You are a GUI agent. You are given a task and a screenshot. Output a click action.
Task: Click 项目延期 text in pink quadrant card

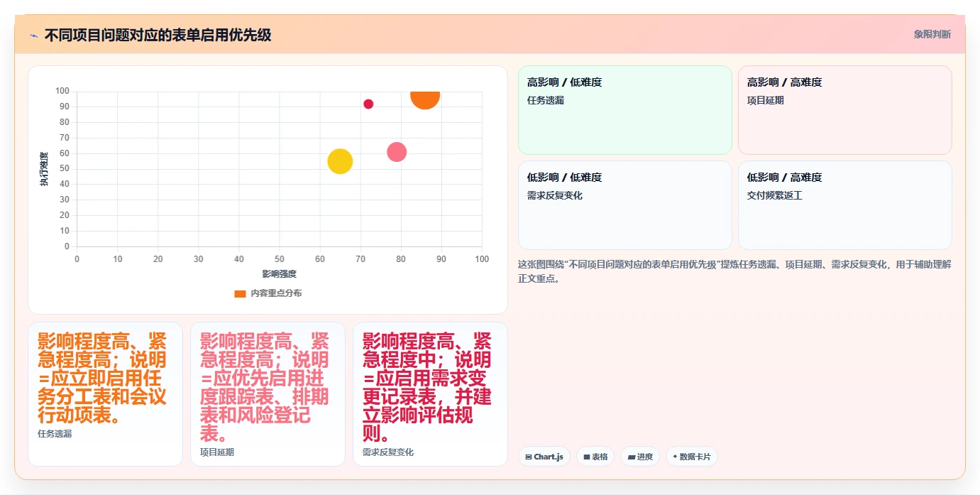coord(766,100)
